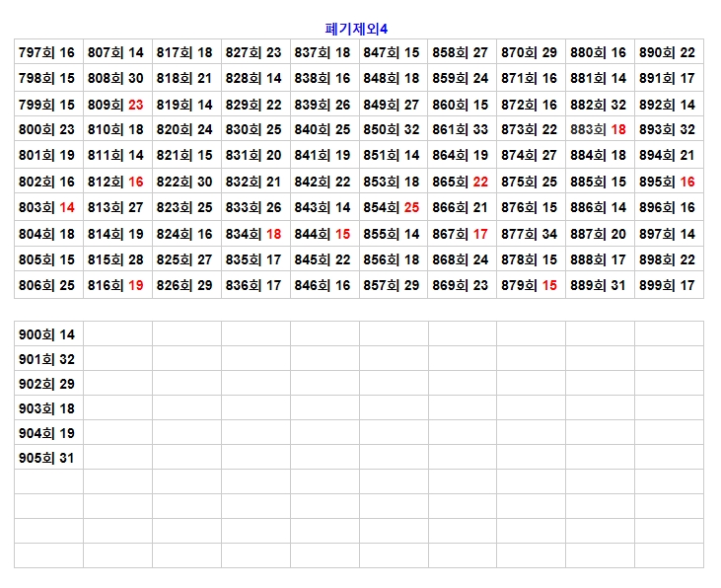Click the cell 809회 with red 23
721x588 pixels.
(x=116, y=105)
